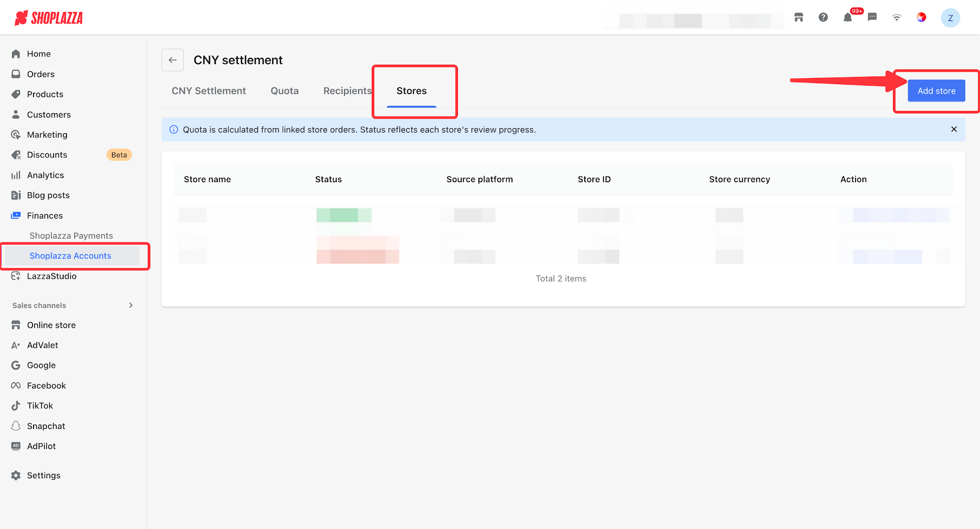Click the wifi status icon
Image resolution: width=980 pixels, height=529 pixels.
pyautogui.click(x=897, y=18)
